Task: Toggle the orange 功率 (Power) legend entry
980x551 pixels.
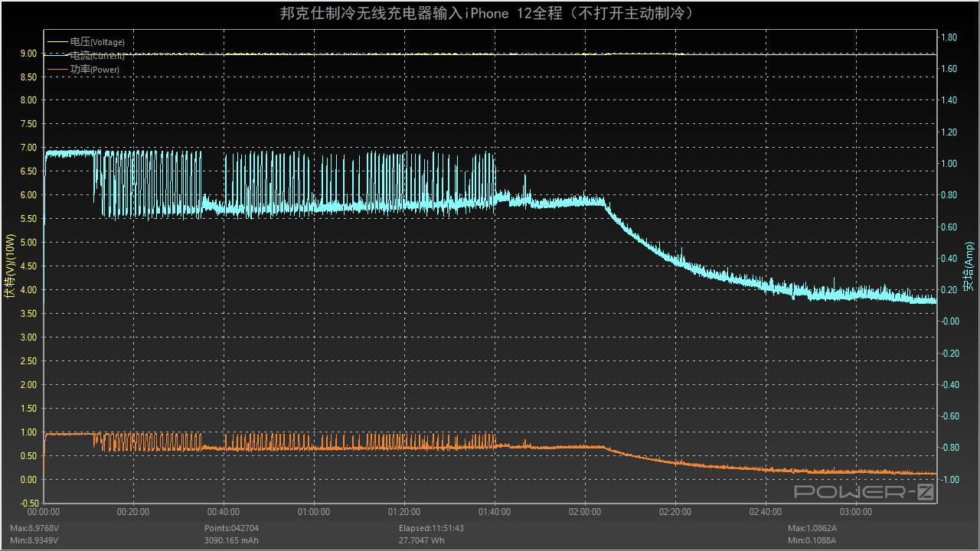Action: [94, 70]
